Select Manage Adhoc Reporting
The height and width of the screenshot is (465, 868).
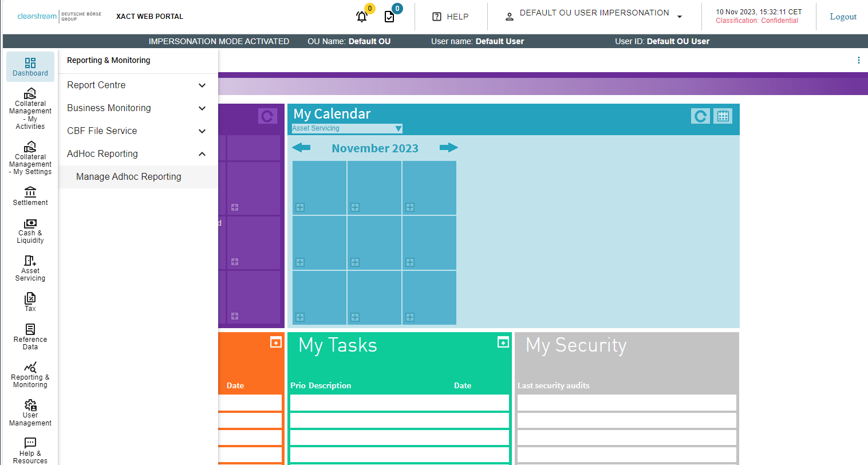[x=128, y=176]
